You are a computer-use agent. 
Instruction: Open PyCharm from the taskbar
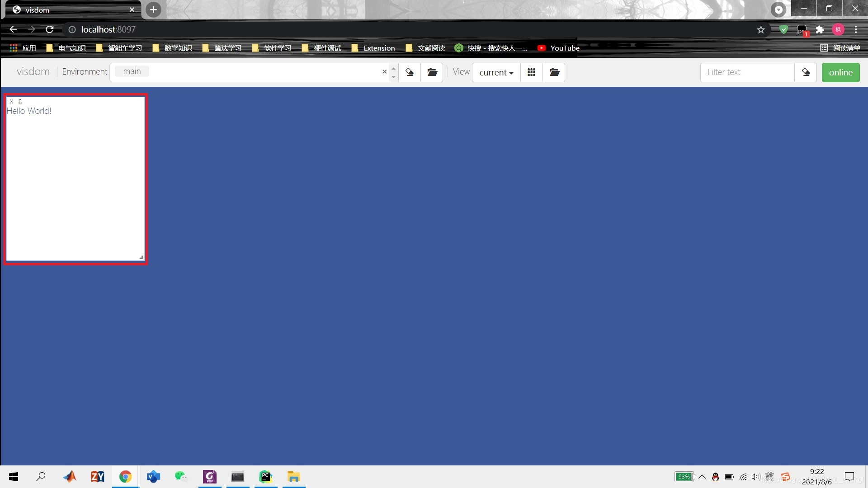pyautogui.click(x=265, y=477)
